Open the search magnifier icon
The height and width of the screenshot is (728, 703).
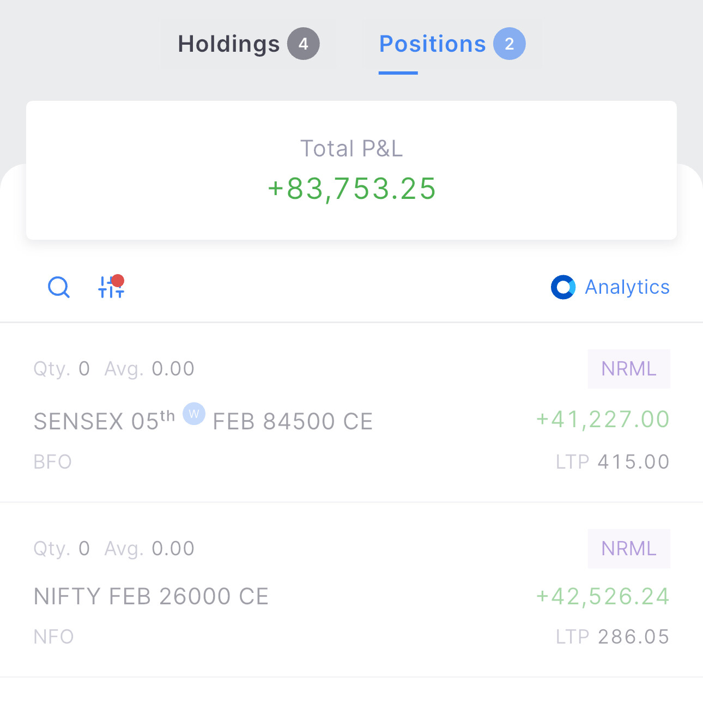59,287
